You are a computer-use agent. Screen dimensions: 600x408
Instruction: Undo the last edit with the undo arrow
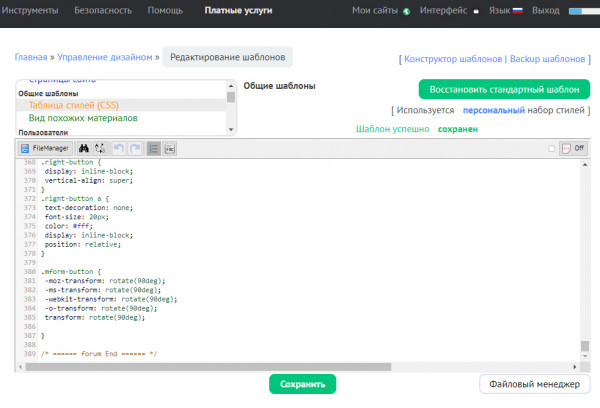point(119,148)
